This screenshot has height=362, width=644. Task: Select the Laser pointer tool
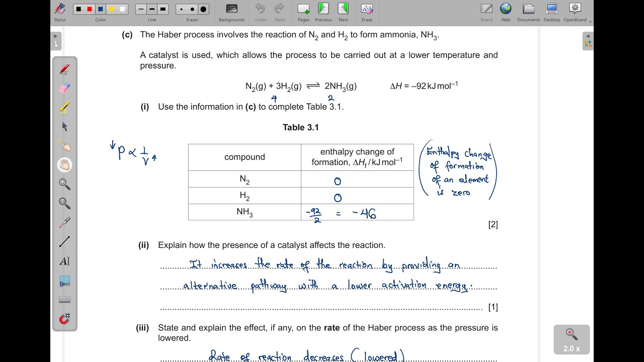pos(64,222)
